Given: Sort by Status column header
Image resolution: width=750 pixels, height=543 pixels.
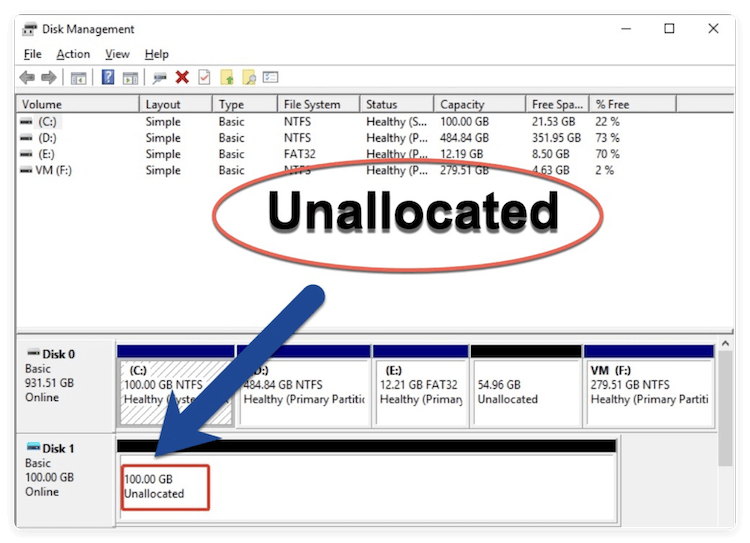Looking at the screenshot, I should coord(397,104).
